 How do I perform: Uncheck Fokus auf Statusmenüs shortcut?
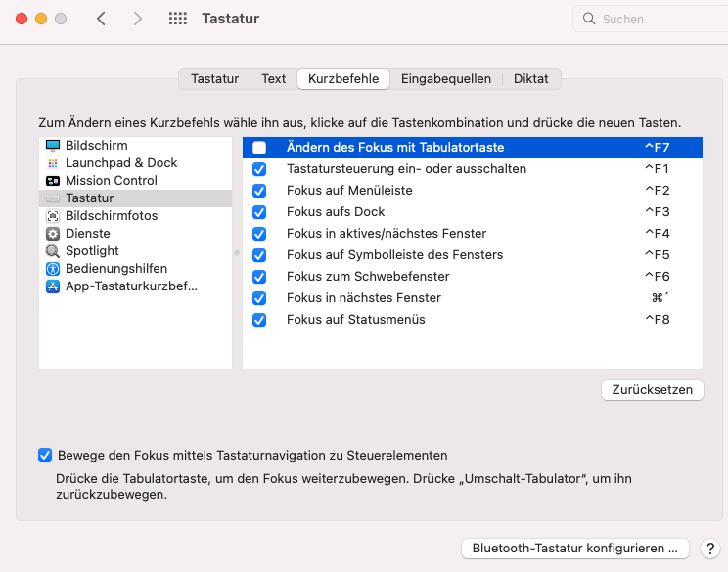pyautogui.click(x=259, y=320)
